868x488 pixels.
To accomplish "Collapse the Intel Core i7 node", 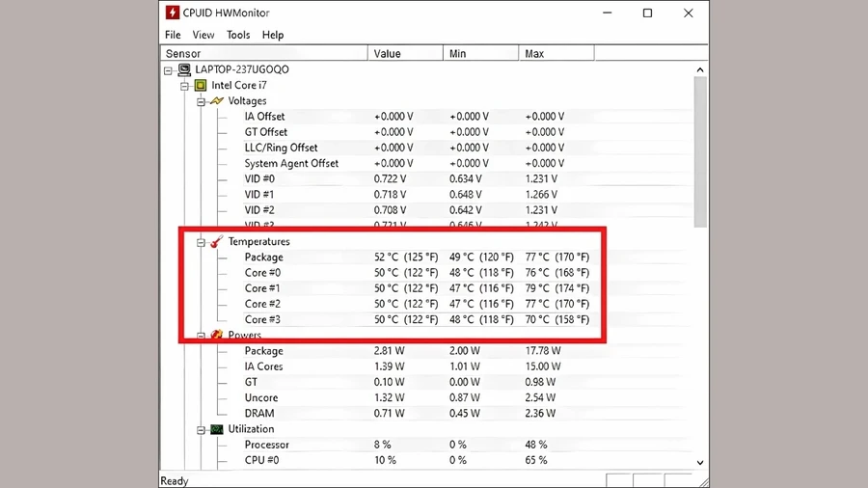I will [184, 86].
